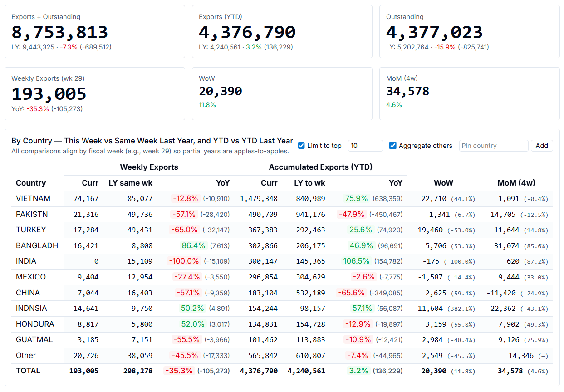Select the Other row label
The height and width of the screenshot is (392, 564).
tap(26, 355)
